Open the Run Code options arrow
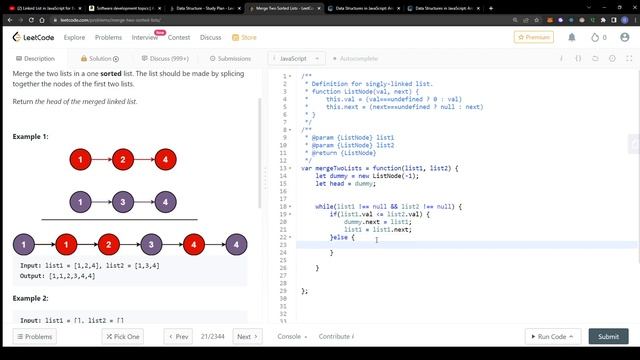The image size is (640, 360). tap(571, 336)
